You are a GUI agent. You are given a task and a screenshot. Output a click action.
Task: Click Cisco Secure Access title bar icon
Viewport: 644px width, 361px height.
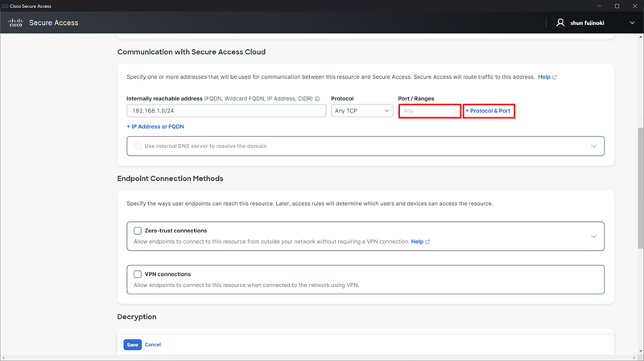click(5, 4)
